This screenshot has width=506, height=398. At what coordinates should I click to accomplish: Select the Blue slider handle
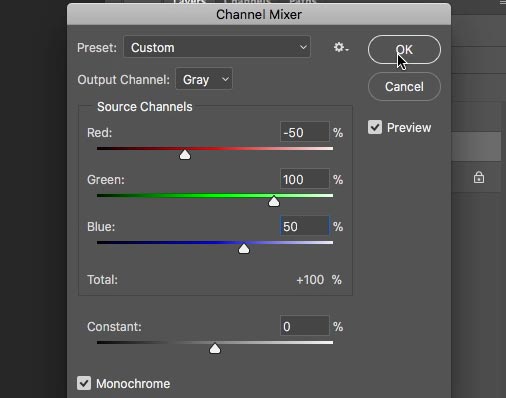(x=244, y=248)
